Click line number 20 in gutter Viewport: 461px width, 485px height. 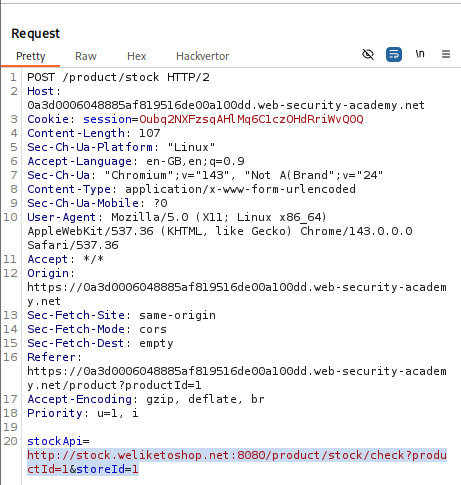click(10, 441)
